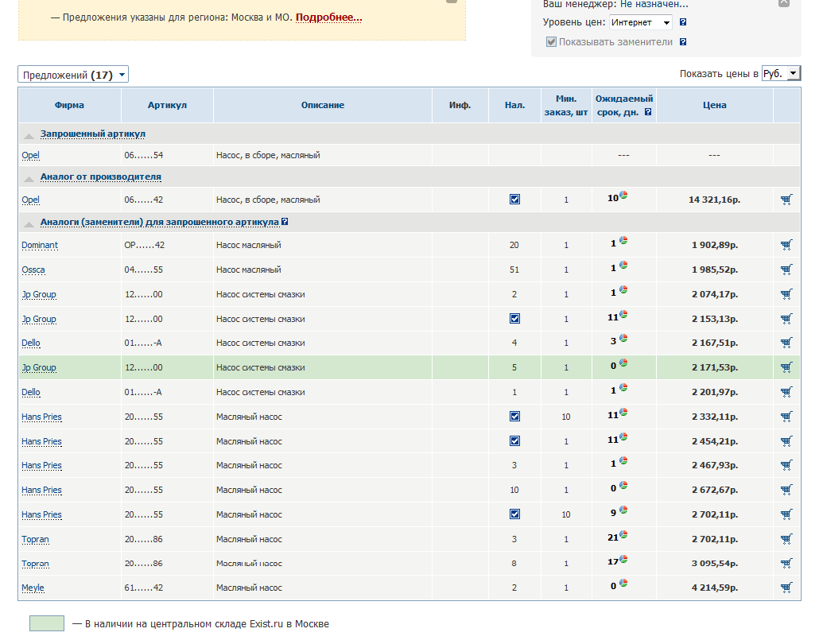Viewport: 819px width, 644px height.
Task: Click availability checkmark for Hans Pries 2 702,11р.
Action: [514, 514]
